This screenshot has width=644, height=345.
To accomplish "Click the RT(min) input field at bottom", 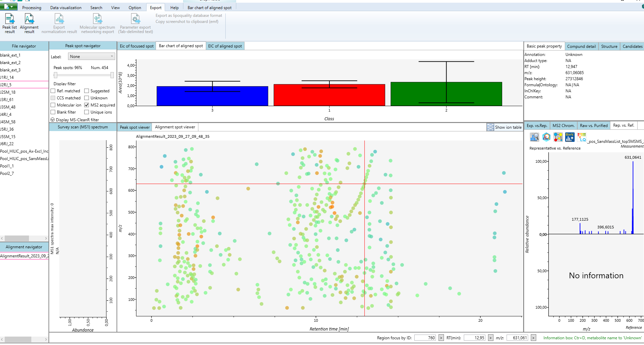I will [475, 338].
